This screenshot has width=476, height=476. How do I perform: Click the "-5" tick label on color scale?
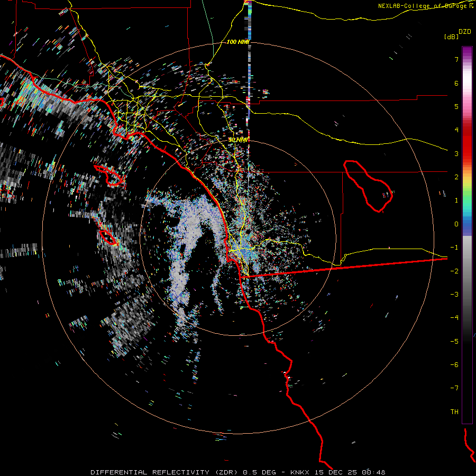pos(454,342)
